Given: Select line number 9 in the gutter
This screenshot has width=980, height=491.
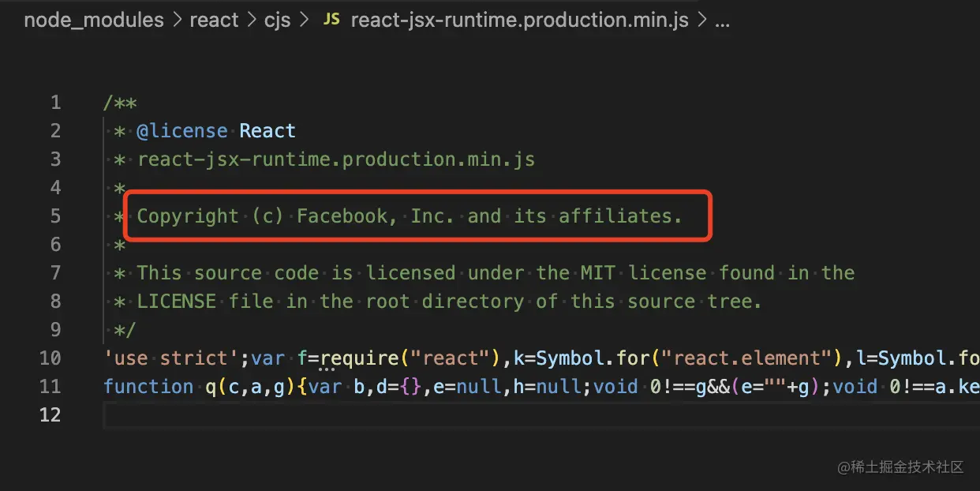Looking at the screenshot, I should pos(55,330).
